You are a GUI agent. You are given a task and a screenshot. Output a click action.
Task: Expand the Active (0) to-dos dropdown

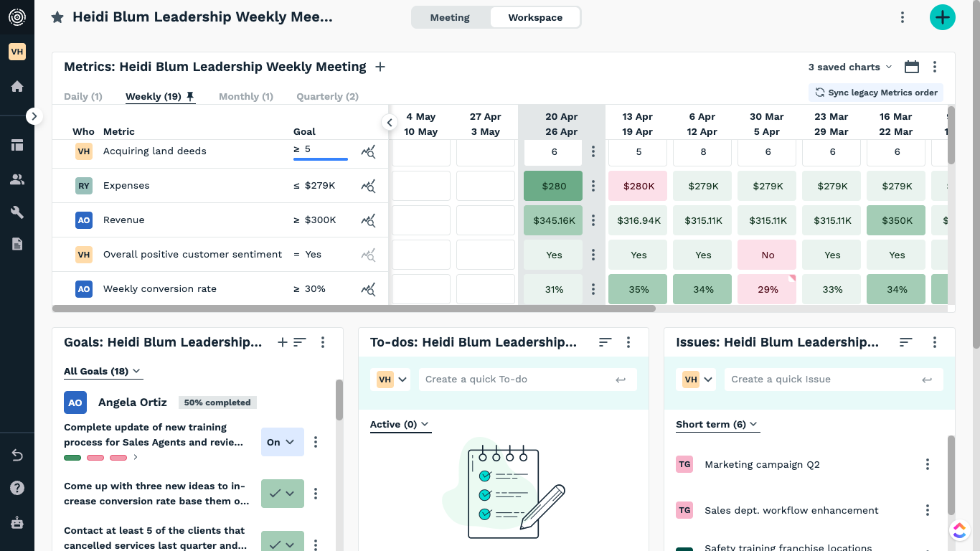pyautogui.click(x=400, y=425)
